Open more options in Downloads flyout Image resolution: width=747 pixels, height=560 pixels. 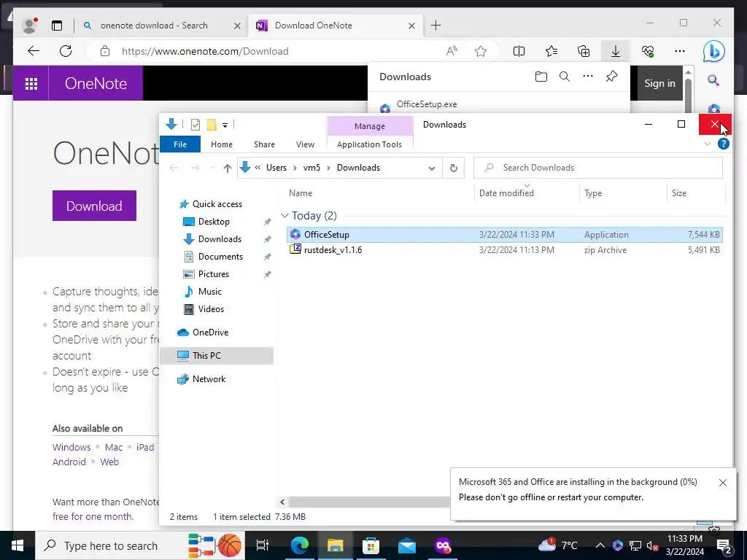click(588, 76)
